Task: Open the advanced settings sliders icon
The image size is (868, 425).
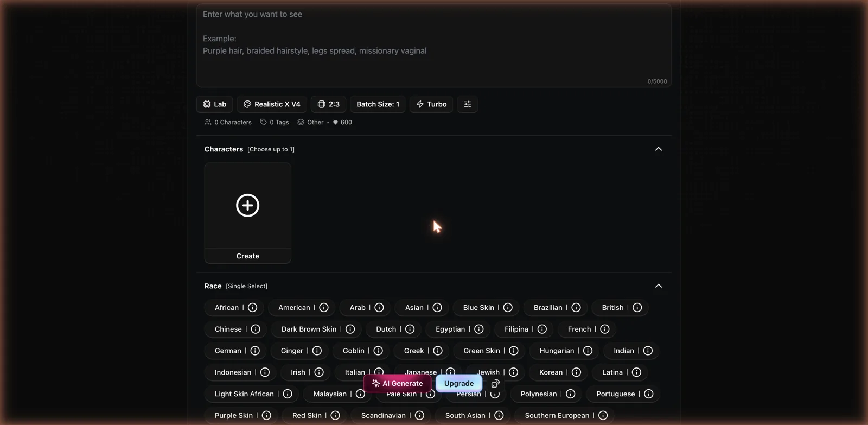Action: (467, 104)
